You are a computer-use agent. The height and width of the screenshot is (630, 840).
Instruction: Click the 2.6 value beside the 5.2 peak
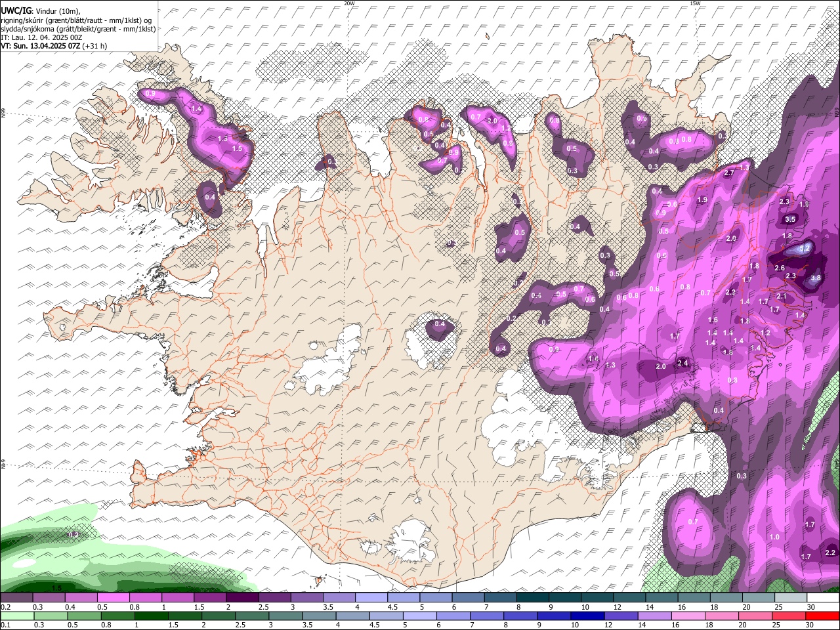(x=780, y=268)
